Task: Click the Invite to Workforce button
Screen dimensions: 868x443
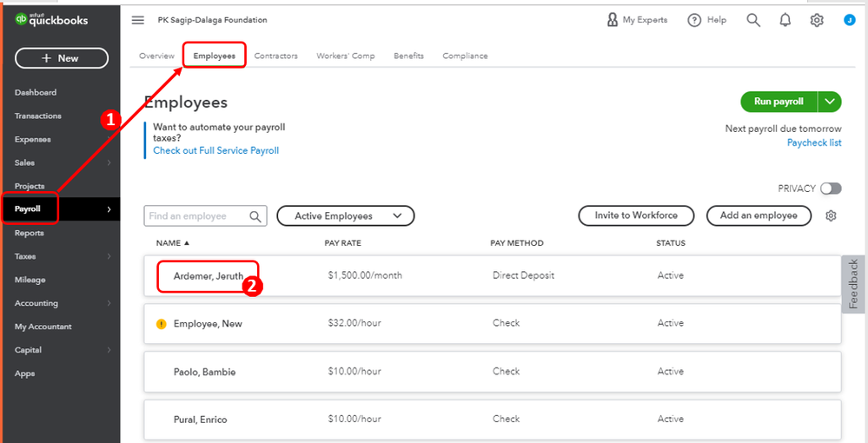Action: [x=635, y=215]
